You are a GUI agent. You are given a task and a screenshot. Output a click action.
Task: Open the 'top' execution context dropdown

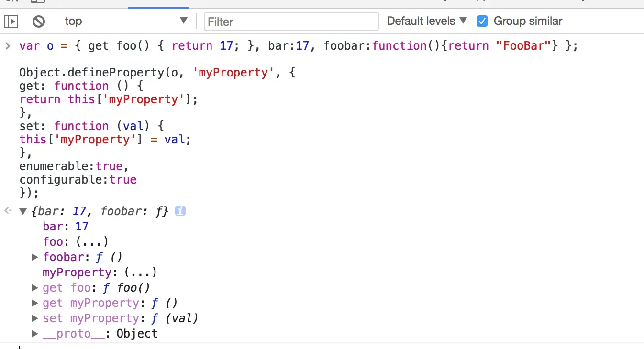[x=126, y=21]
